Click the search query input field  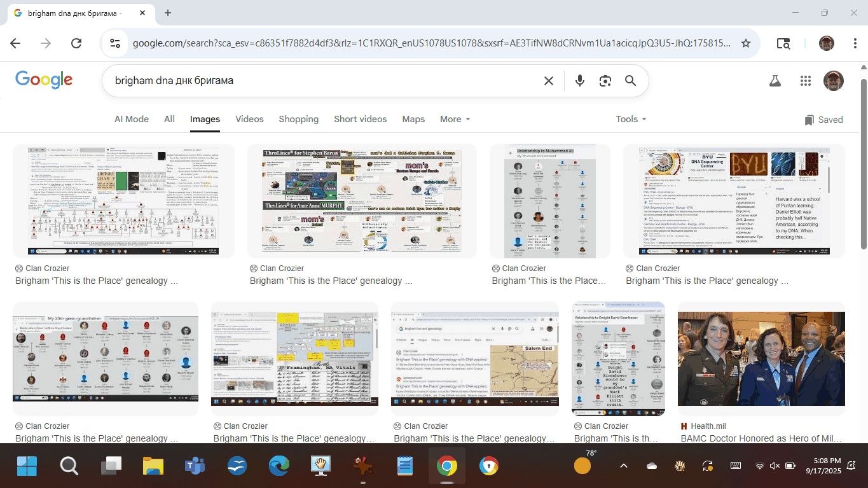pos(318,81)
